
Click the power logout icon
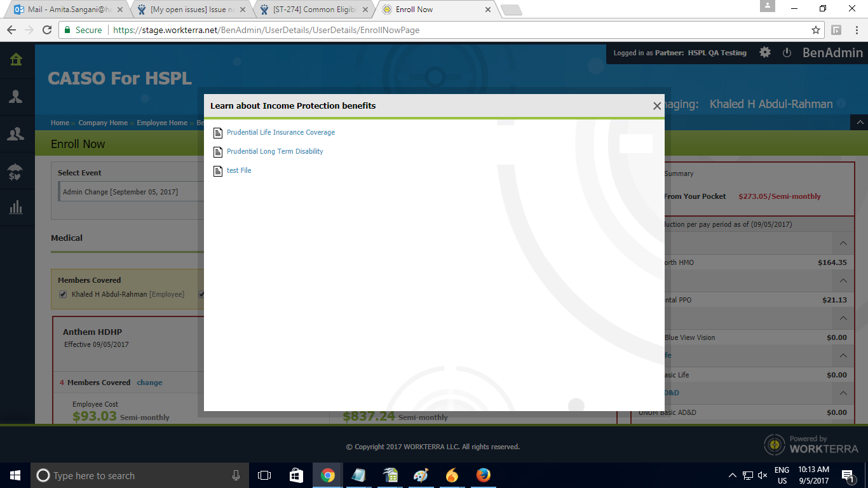(787, 53)
